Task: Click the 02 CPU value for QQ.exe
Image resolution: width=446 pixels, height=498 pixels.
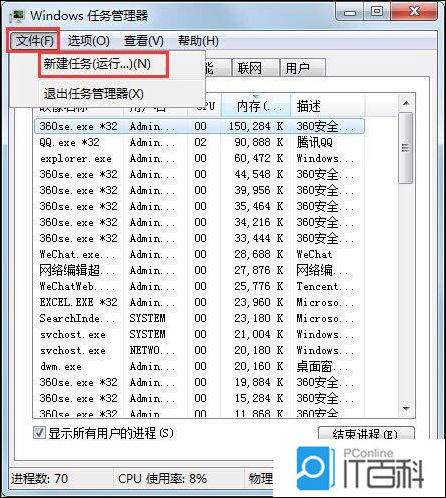Action: [x=200, y=142]
